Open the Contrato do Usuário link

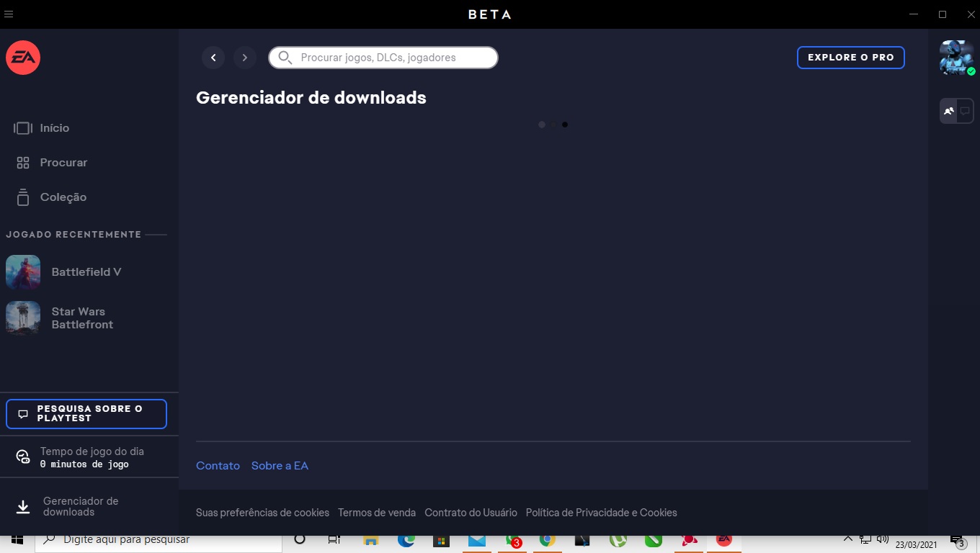(x=471, y=513)
